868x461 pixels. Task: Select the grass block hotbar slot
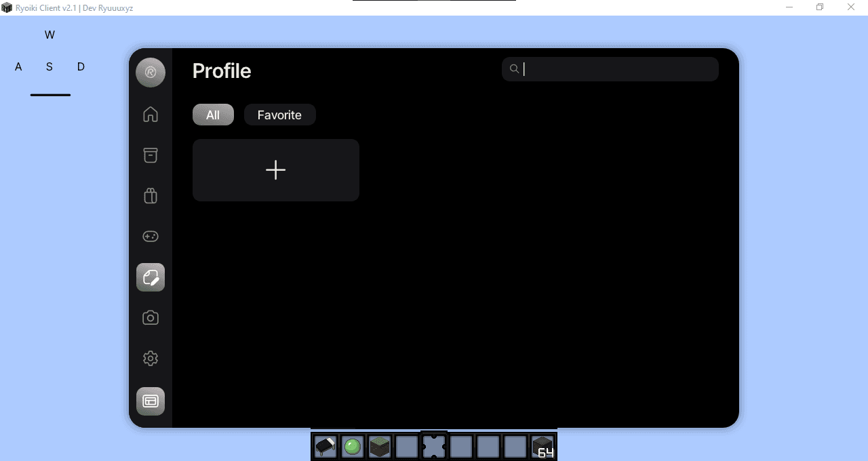380,447
